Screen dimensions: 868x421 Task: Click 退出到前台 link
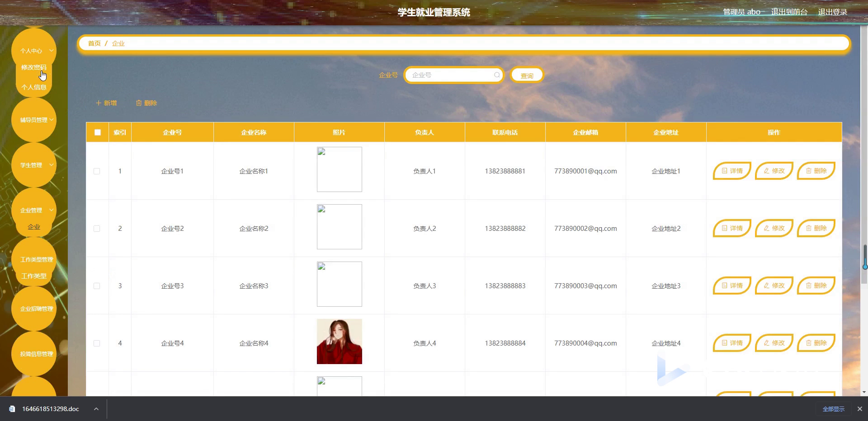789,12
